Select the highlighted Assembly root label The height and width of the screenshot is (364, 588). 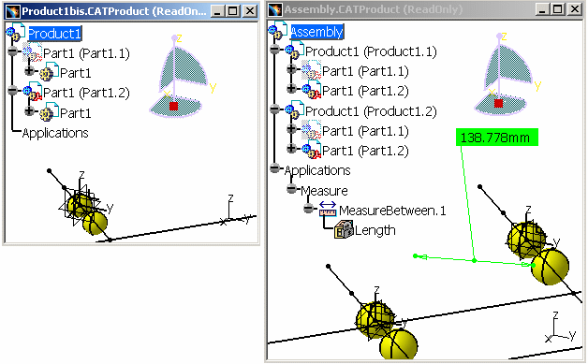(x=316, y=32)
